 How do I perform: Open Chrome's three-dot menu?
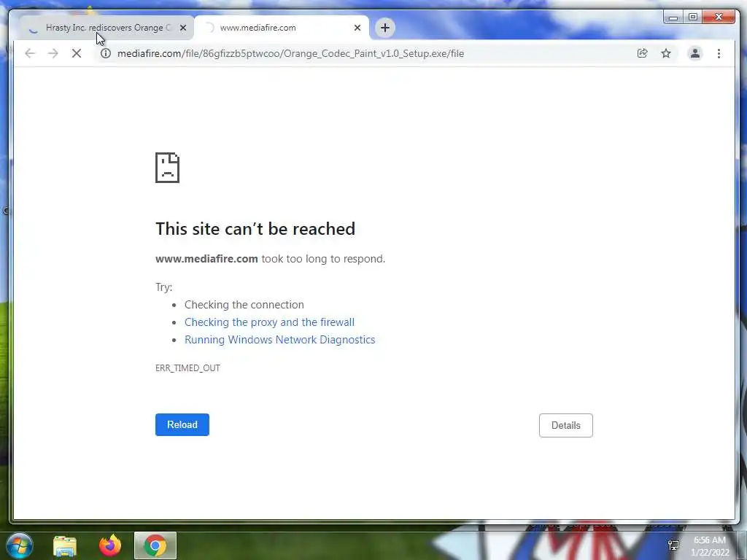pyautogui.click(x=719, y=53)
